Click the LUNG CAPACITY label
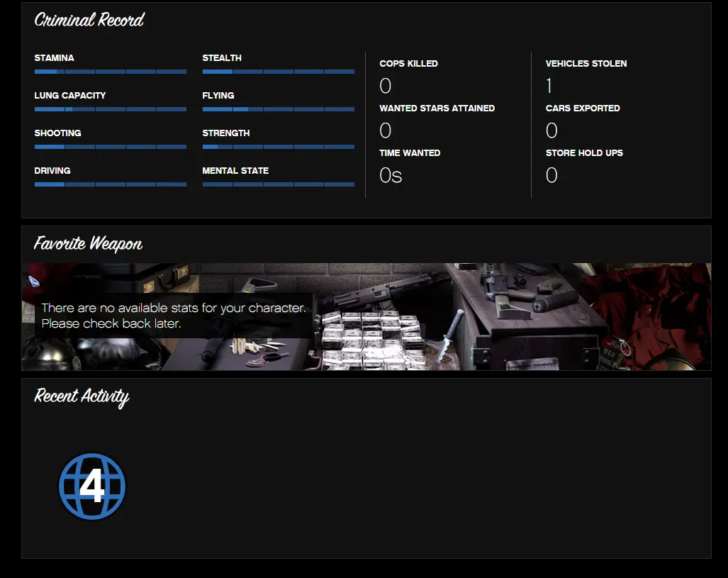The image size is (728, 578). click(70, 96)
